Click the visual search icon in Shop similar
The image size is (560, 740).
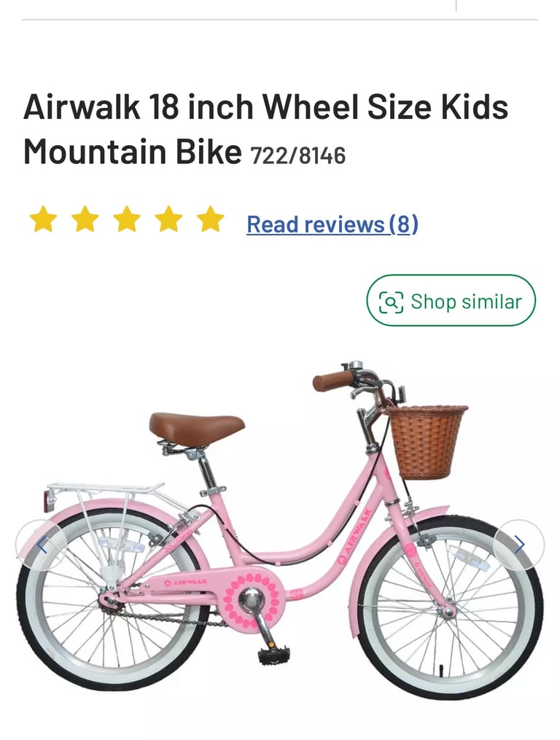392,302
